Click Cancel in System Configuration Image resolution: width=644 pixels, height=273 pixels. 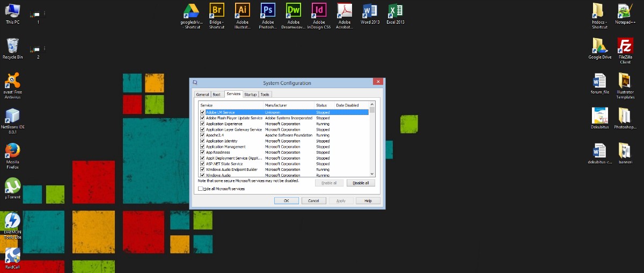[x=313, y=200]
